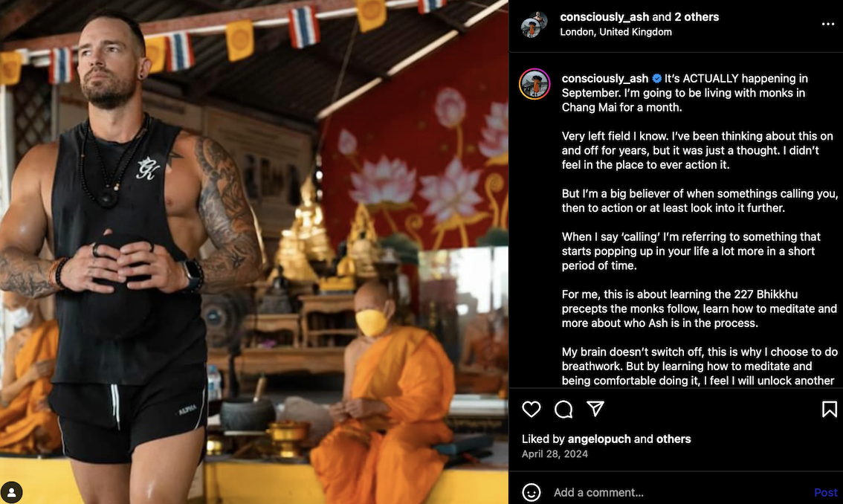
Task: Click the Post comment button
Action: click(825, 492)
